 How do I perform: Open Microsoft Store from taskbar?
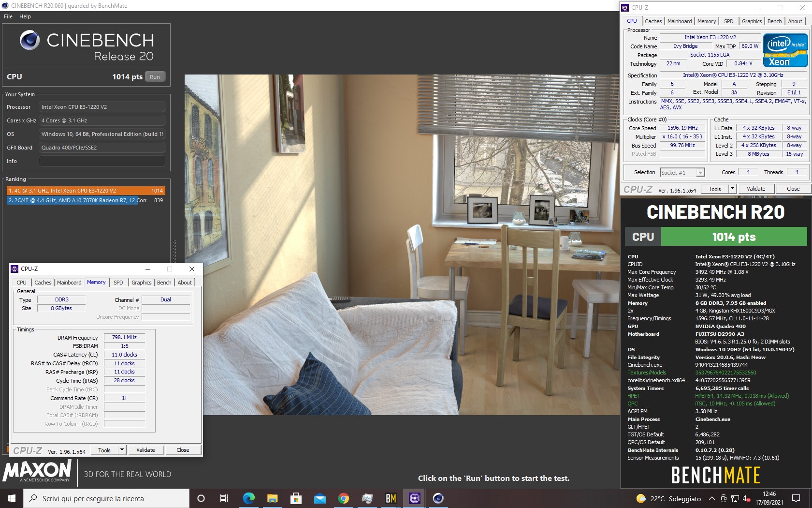pos(296,498)
